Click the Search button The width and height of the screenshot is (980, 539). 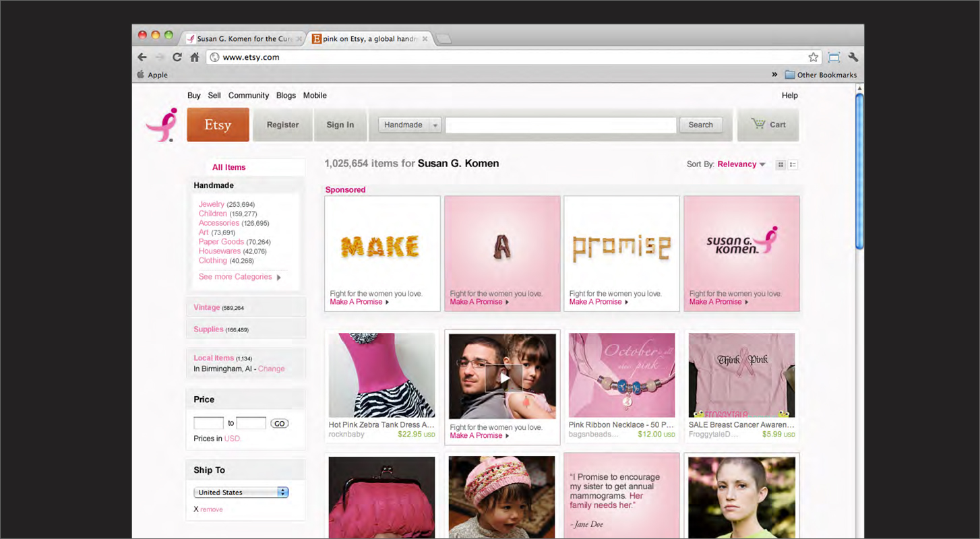(x=701, y=125)
